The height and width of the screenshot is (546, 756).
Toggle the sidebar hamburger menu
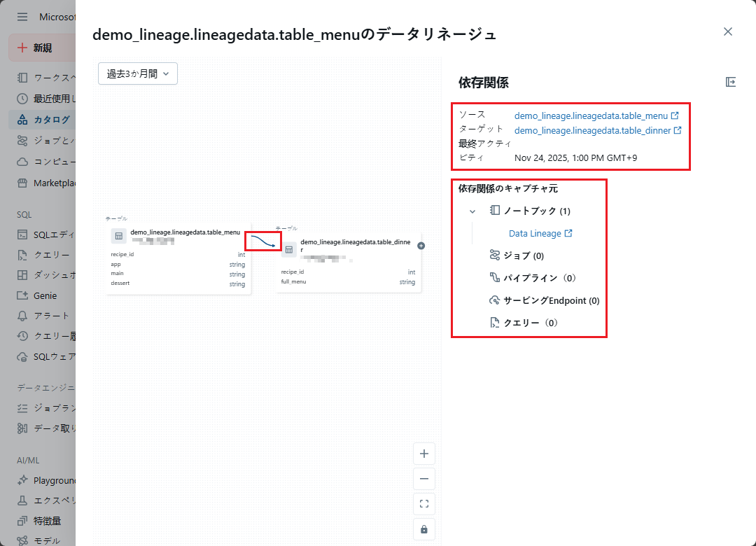tap(22, 17)
